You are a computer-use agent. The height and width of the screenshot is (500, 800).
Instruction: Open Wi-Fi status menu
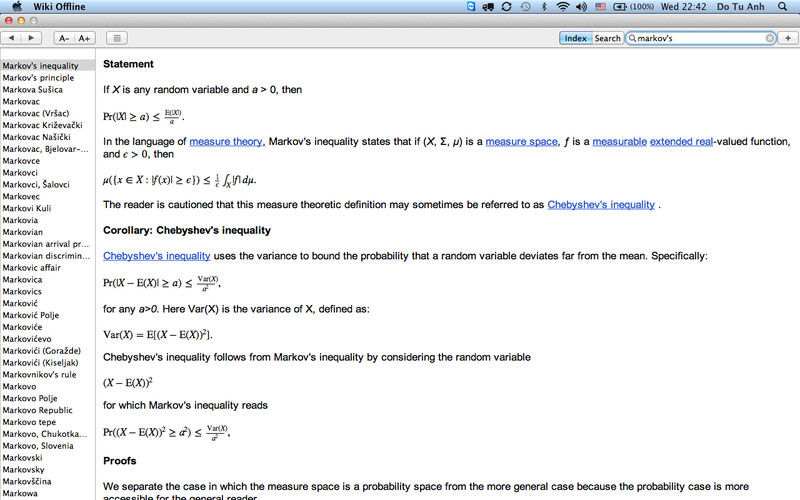[563, 7]
